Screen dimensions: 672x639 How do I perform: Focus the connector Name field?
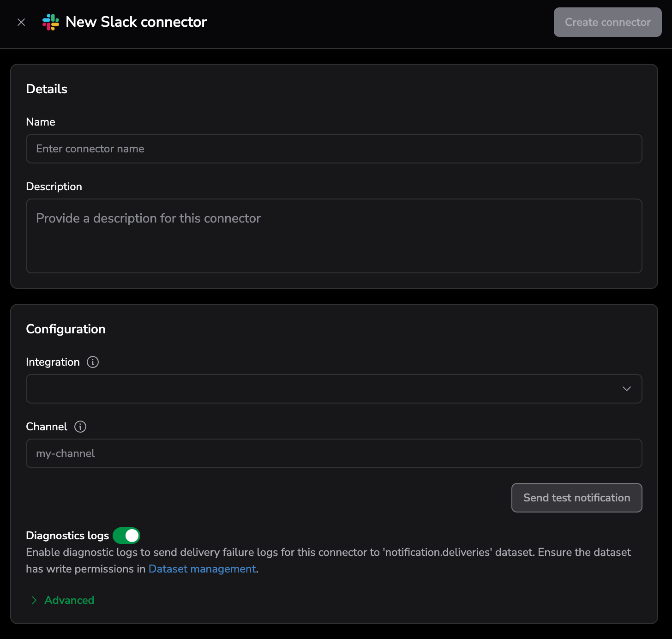click(334, 149)
